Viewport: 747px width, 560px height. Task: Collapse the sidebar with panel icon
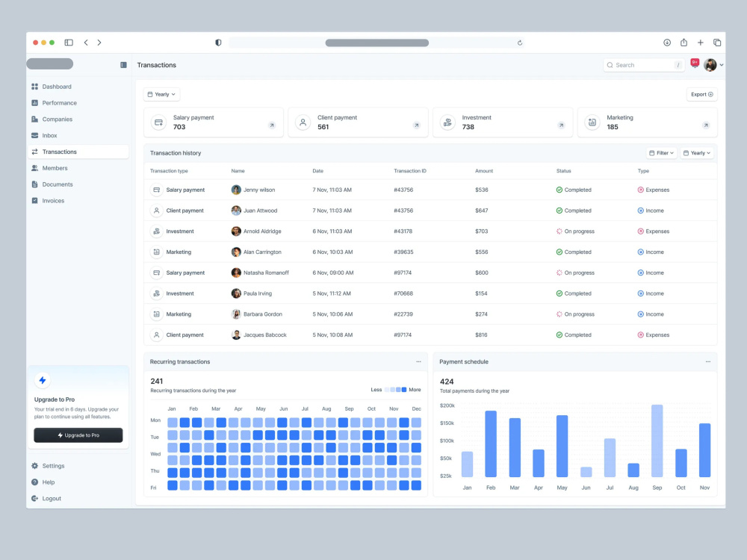(123, 65)
